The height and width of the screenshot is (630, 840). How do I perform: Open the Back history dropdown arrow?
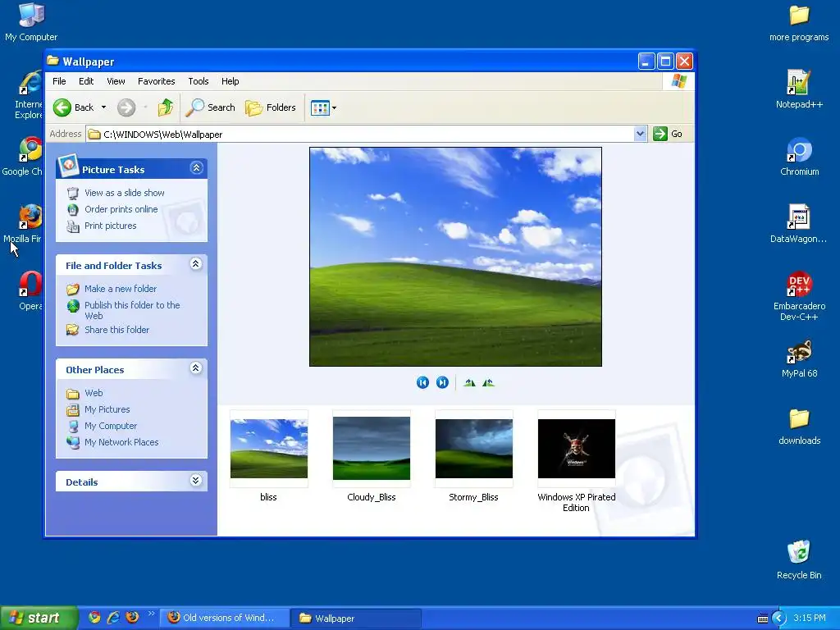104,107
